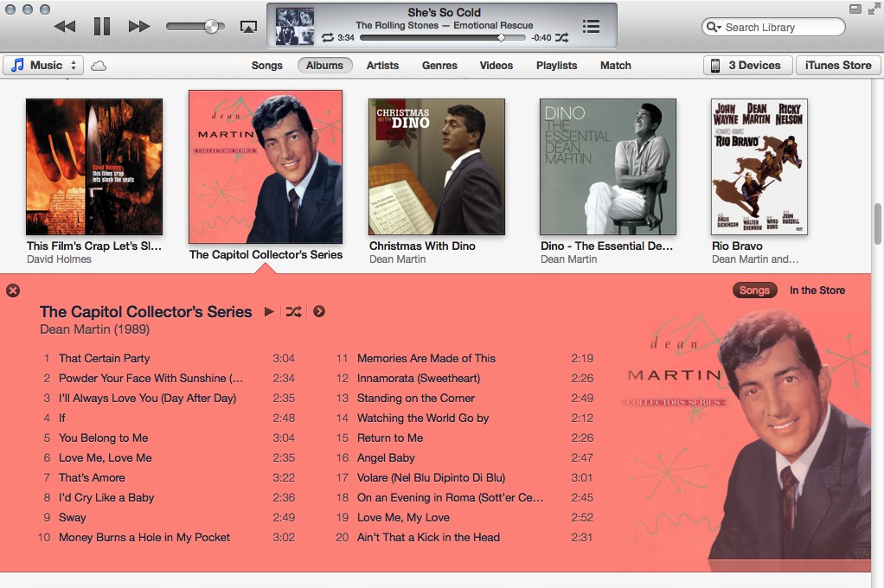Open Dino The Essential Dean Martin cover
This screenshot has width=884, height=588.
point(608,167)
